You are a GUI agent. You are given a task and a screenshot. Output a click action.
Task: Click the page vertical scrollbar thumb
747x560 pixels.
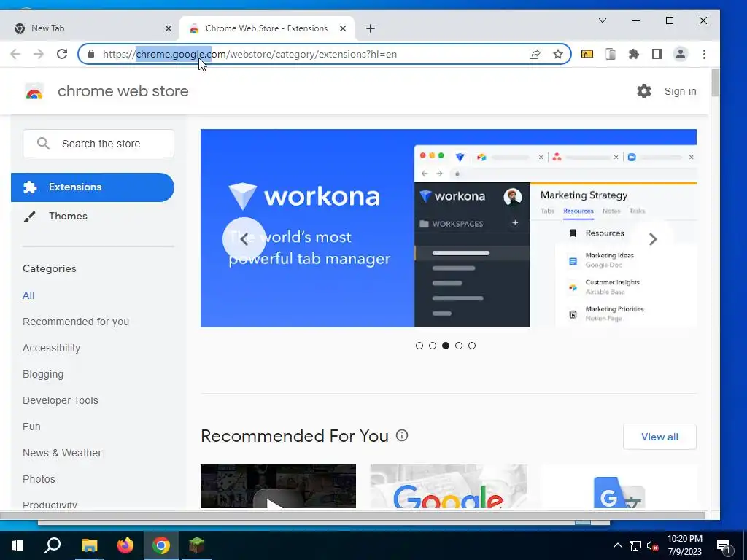click(x=715, y=83)
